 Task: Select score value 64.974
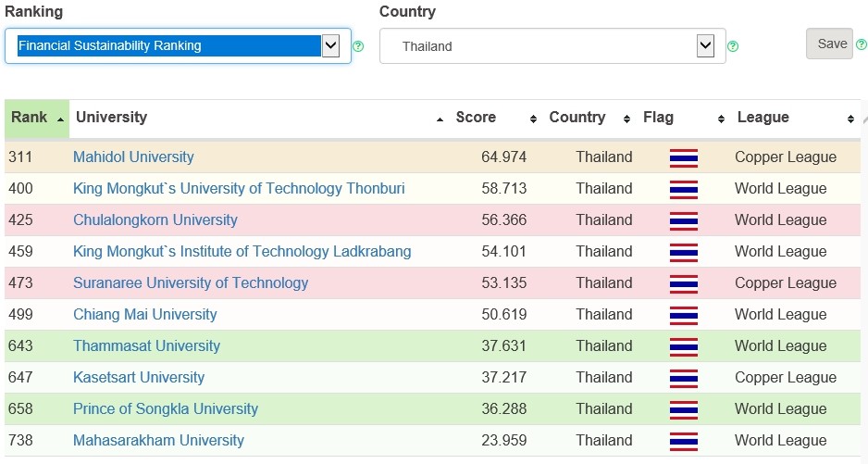(503, 157)
